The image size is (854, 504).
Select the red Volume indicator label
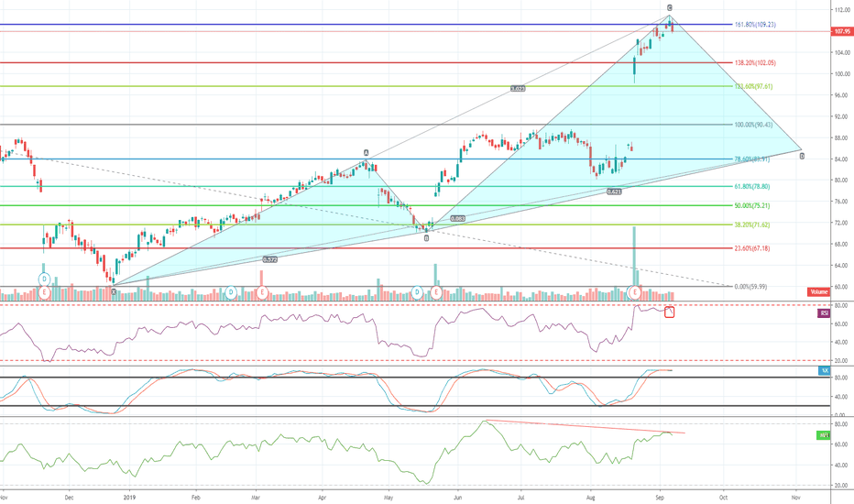pyautogui.click(x=818, y=292)
